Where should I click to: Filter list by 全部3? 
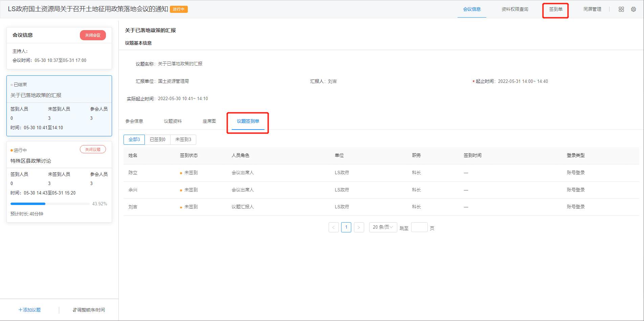(x=134, y=140)
